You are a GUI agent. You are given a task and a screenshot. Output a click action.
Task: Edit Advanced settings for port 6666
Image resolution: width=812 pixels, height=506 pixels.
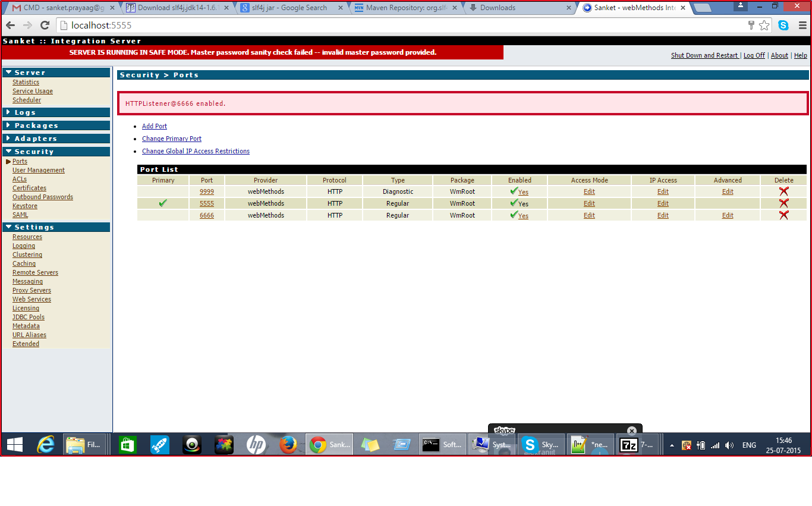click(x=728, y=215)
